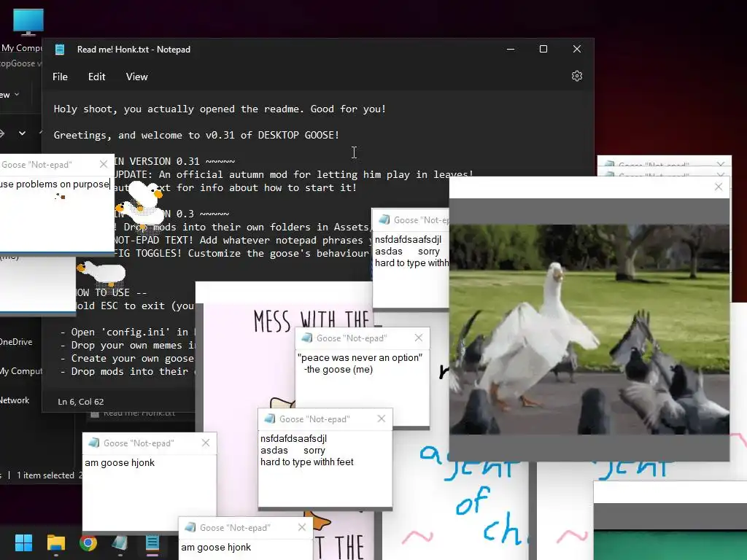Click the line 'Greetings, and welcome to v0.31'

pyautogui.click(x=196, y=135)
